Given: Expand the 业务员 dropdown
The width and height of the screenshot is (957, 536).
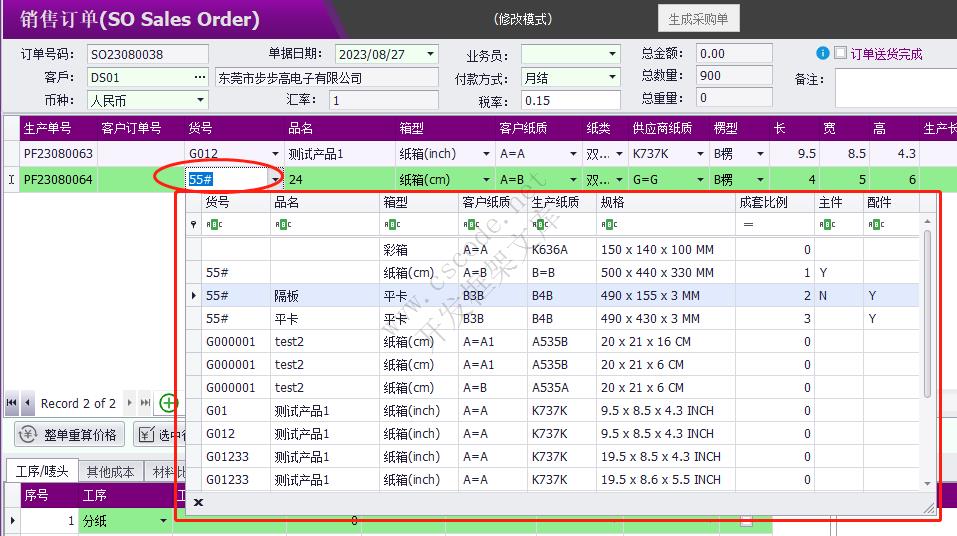Looking at the screenshot, I should [612, 54].
